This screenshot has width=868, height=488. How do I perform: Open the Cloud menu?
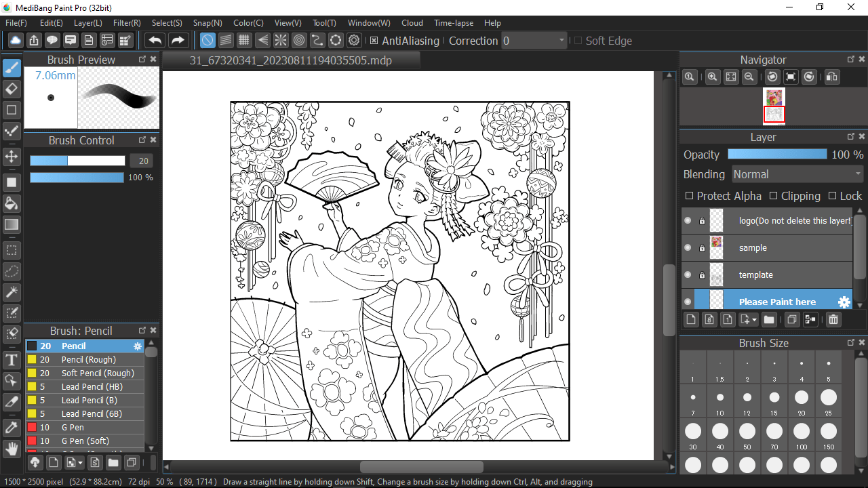(412, 23)
